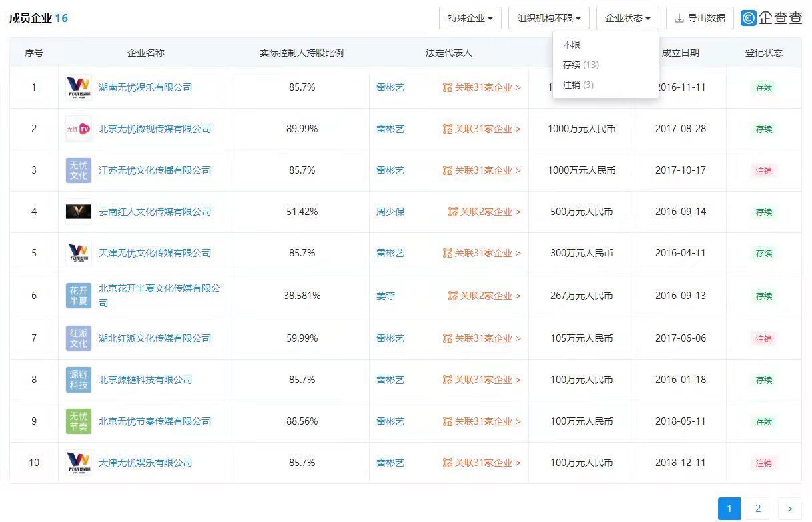Click the current page 1 button
This screenshot has height=522, width=812.
[729, 509]
